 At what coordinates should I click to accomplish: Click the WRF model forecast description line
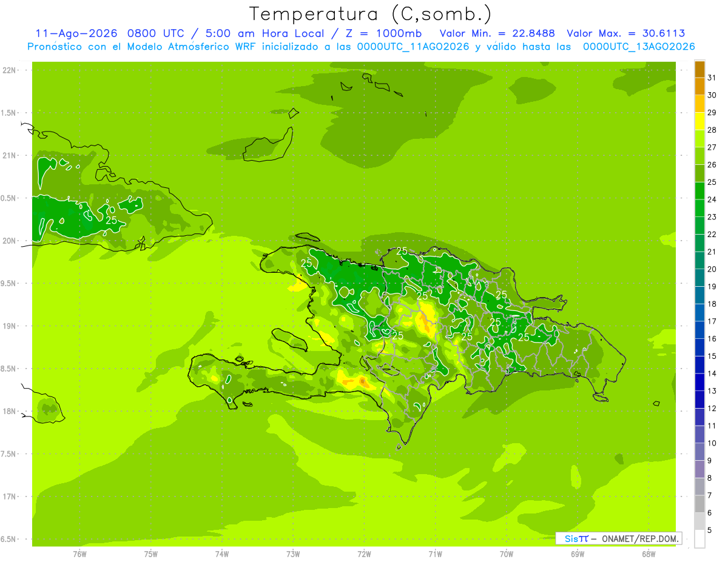tap(361, 47)
